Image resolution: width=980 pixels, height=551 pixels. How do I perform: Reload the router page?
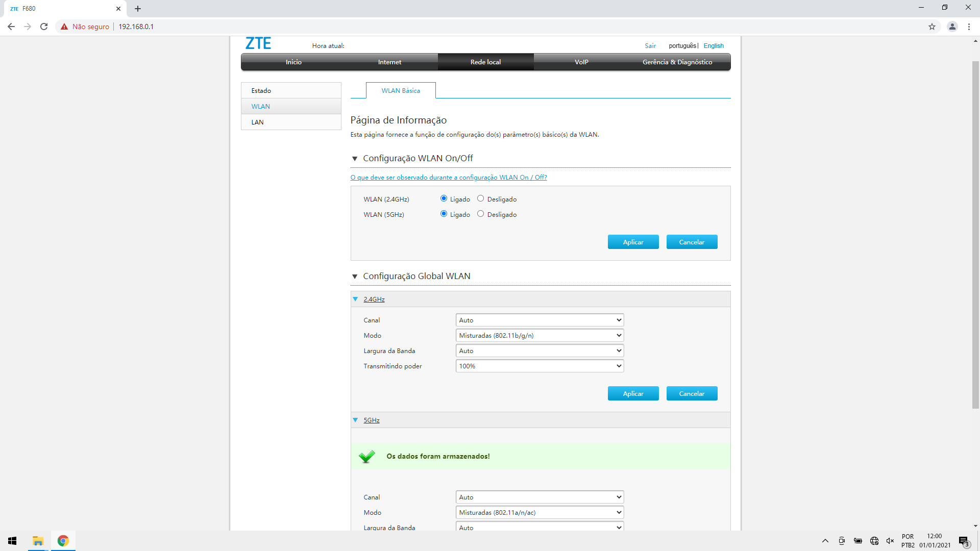click(x=44, y=27)
